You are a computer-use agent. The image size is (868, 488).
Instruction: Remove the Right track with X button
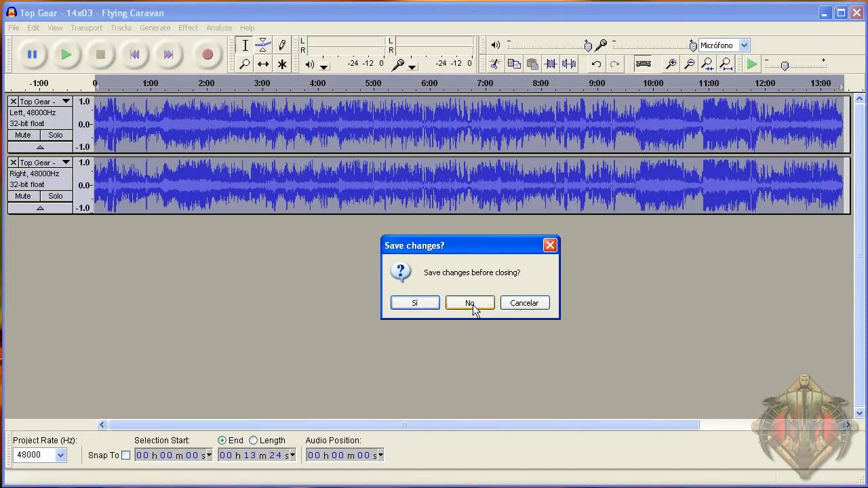click(x=13, y=163)
